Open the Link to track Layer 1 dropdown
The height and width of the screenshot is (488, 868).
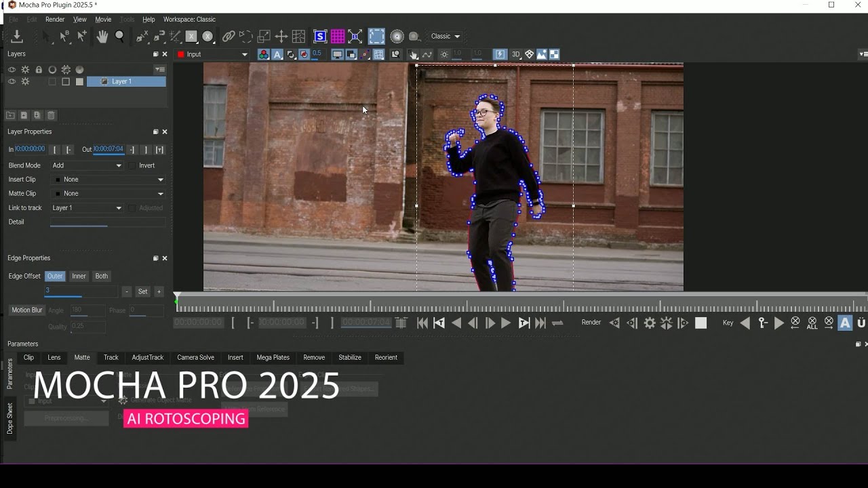tap(87, 208)
